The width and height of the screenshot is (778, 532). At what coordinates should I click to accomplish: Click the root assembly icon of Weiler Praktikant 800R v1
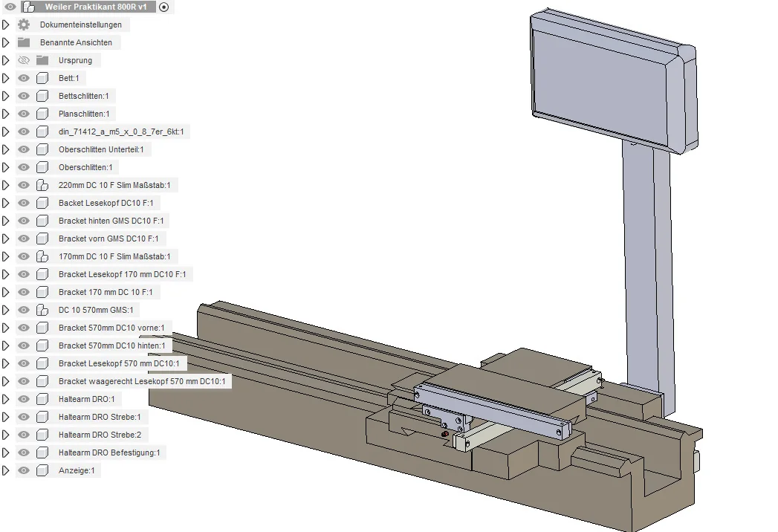point(29,7)
